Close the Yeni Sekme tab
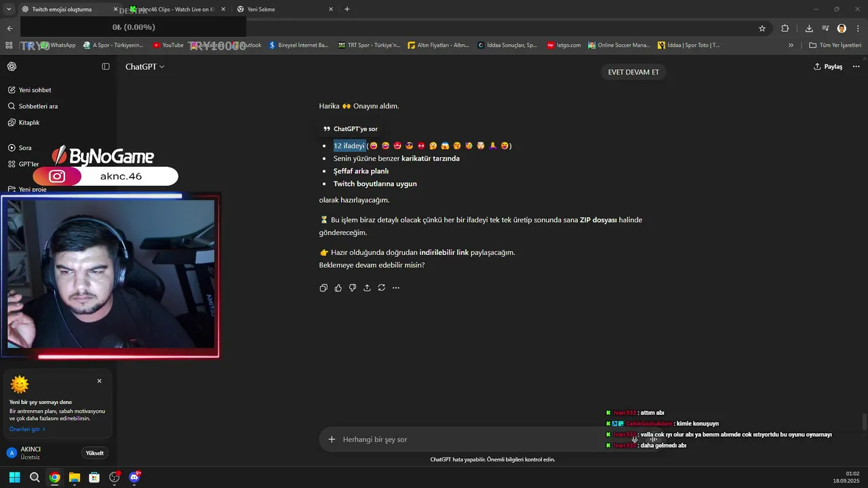 click(x=331, y=9)
